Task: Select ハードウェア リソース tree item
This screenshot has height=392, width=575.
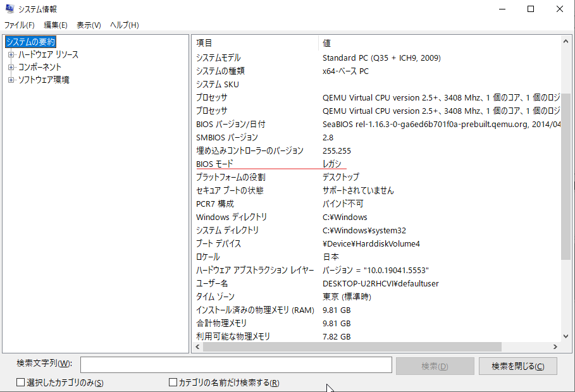Action: pyautogui.click(x=49, y=54)
